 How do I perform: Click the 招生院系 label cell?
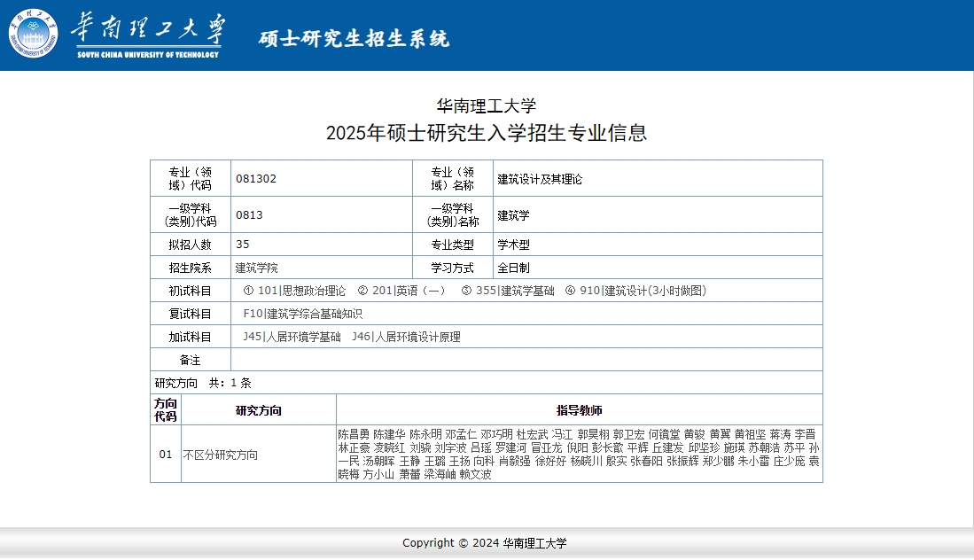pyautogui.click(x=190, y=268)
